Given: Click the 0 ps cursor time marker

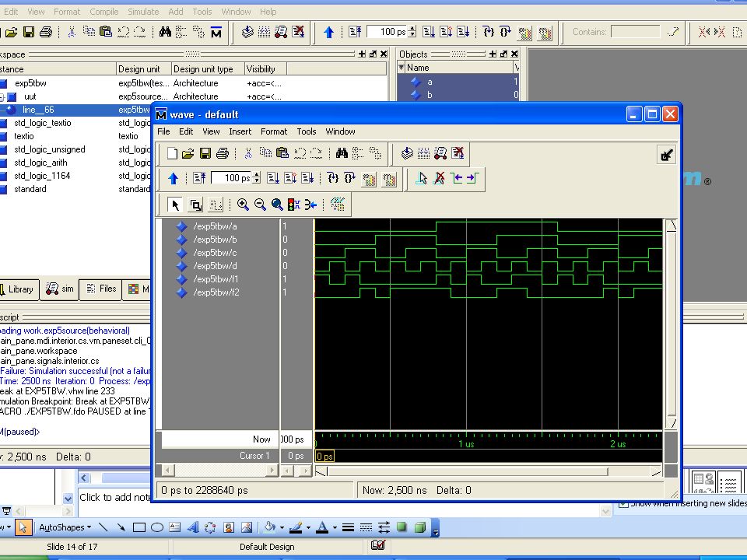Looking at the screenshot, I should (325, 457).
